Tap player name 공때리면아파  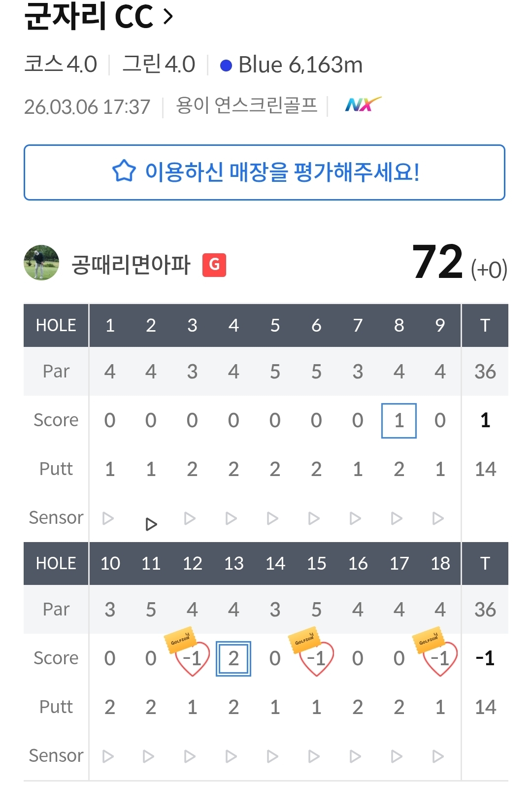[131, 265]
